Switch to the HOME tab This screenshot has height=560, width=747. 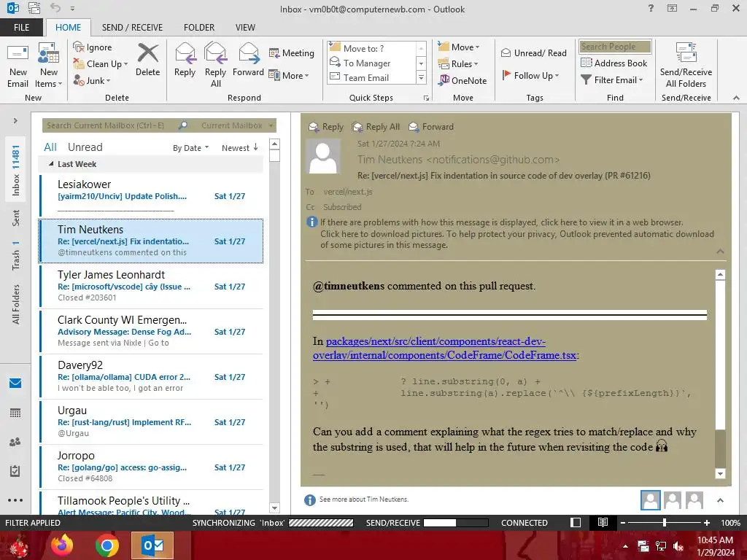point(68,27)
